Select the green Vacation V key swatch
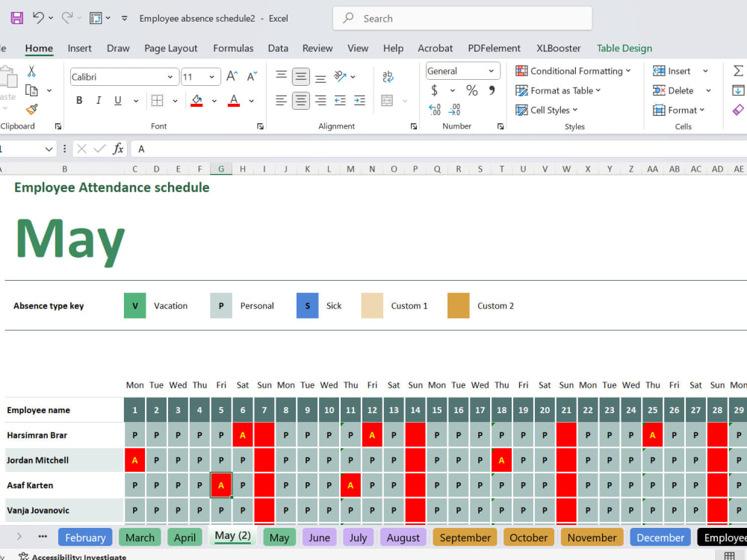 click(x=134, y=305)
